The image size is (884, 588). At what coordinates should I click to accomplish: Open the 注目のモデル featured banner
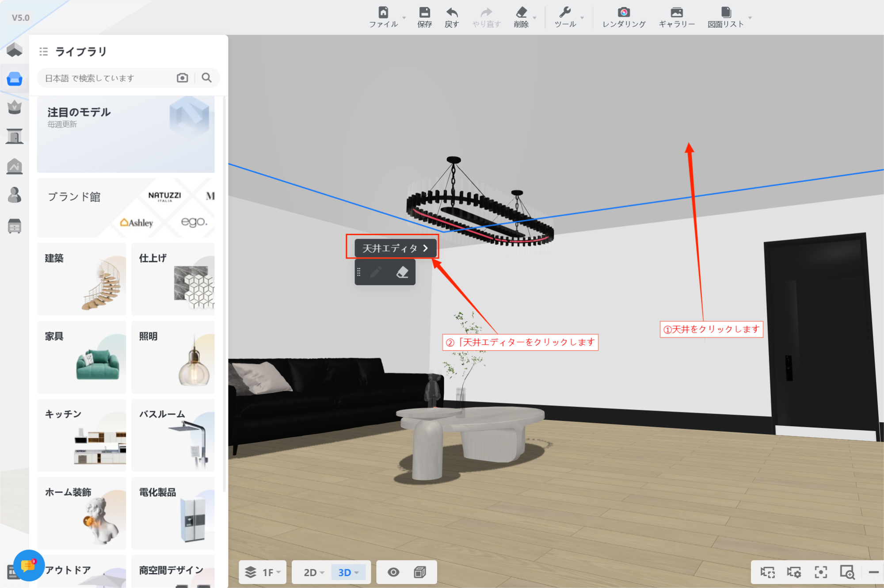point(126,134)
